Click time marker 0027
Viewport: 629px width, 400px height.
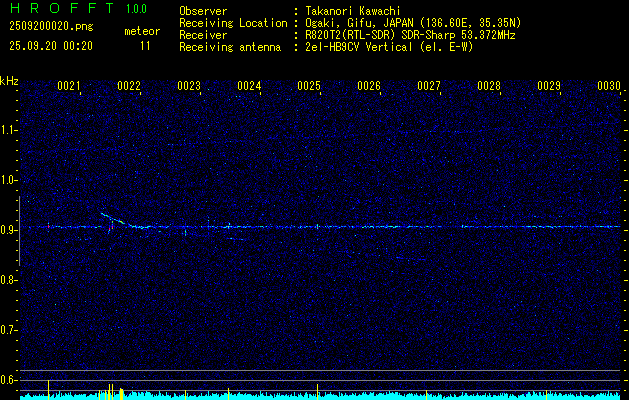[x=429, y=86]
